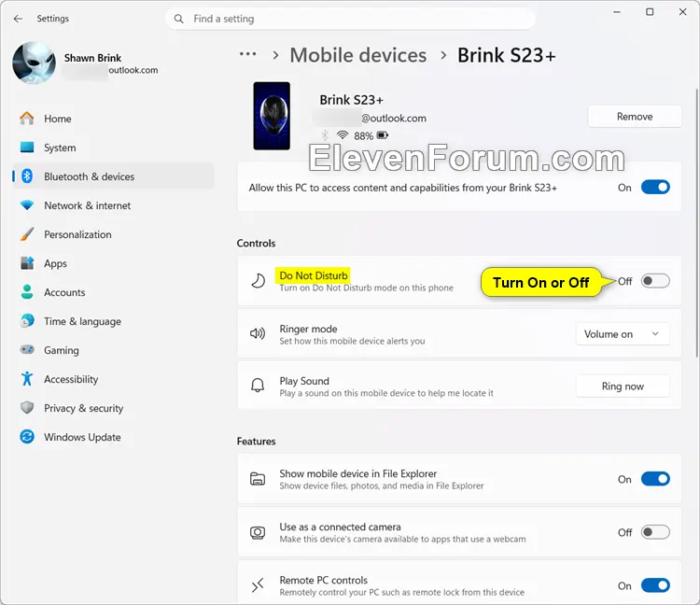Click the Brink S23+ phone thumbnail
Viewport: 700px width, 605px height.
[272, 116]
